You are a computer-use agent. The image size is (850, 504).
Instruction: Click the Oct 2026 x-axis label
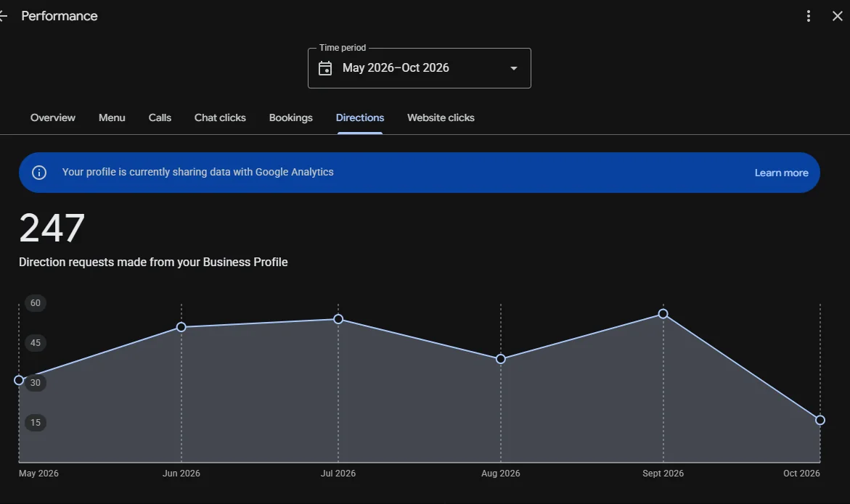801,473
